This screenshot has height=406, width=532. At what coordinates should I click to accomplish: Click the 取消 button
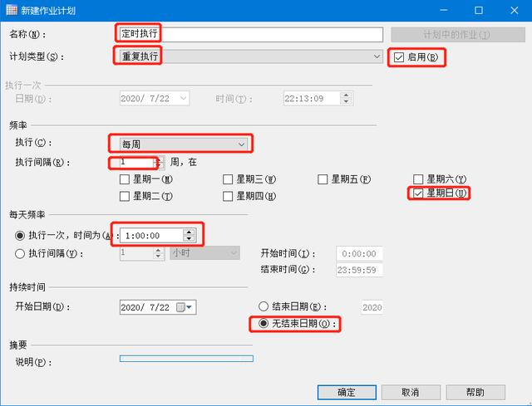(x=411, y=393)
